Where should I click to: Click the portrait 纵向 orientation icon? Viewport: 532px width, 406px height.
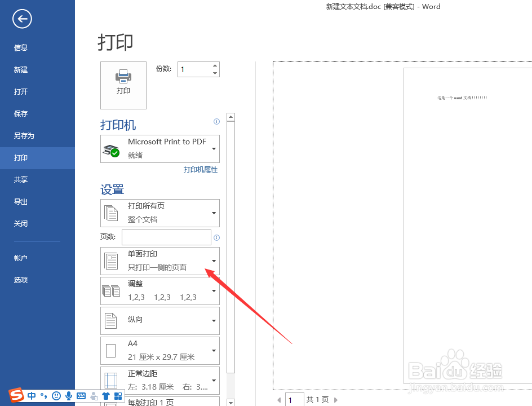[110, 321]
